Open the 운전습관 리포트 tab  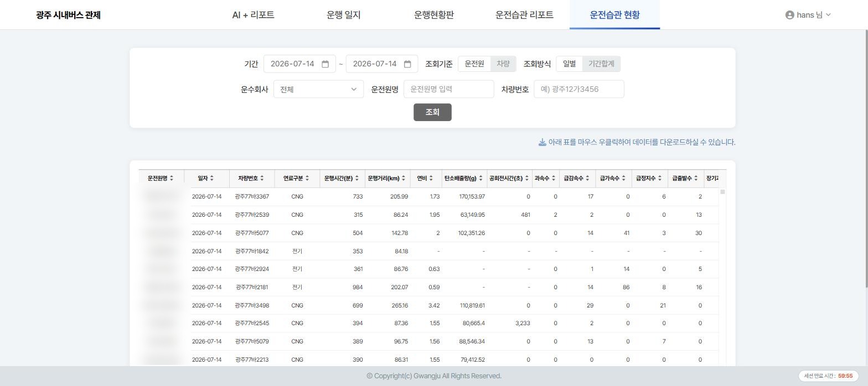tap(524, 15)
